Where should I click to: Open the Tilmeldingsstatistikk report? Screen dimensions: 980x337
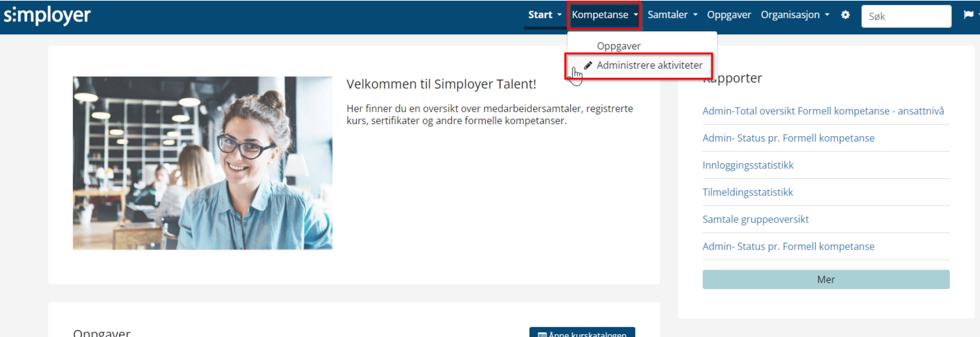(x=747, y=192)
